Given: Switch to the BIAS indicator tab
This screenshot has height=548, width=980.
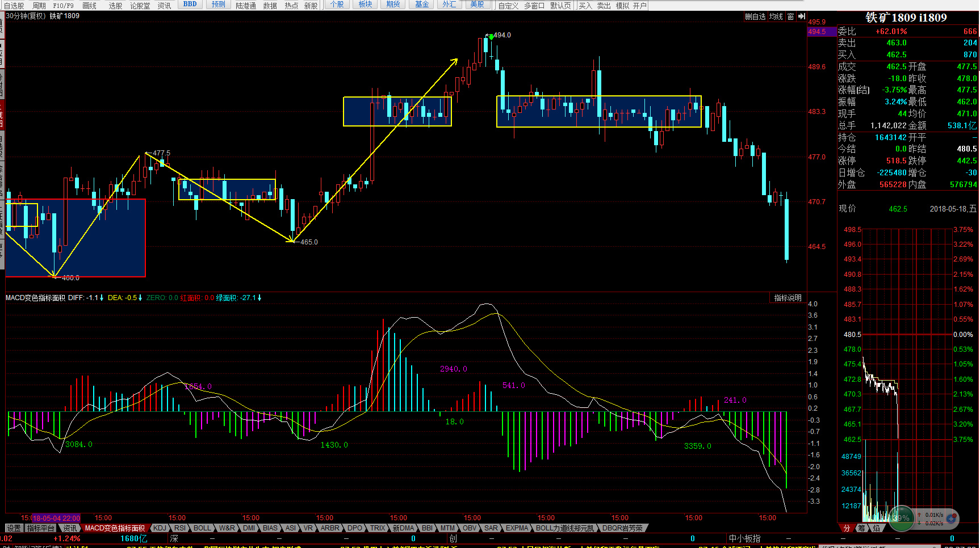Looking at the screenshot, I should pos(270,528).
